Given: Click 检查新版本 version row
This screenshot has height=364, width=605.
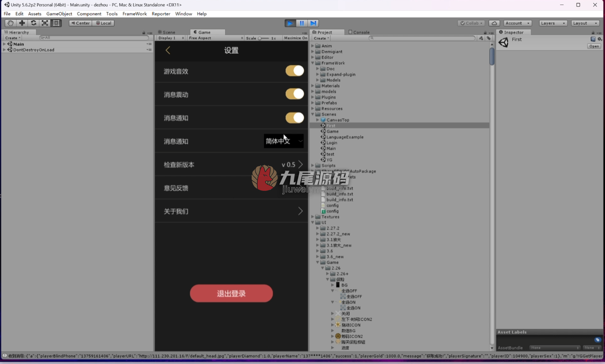Looking at the screenshot, I should click(231, 164).
